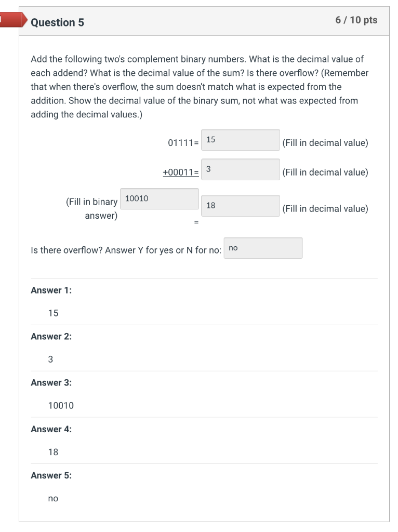Click the decimal input field next to +00011=

241,169
